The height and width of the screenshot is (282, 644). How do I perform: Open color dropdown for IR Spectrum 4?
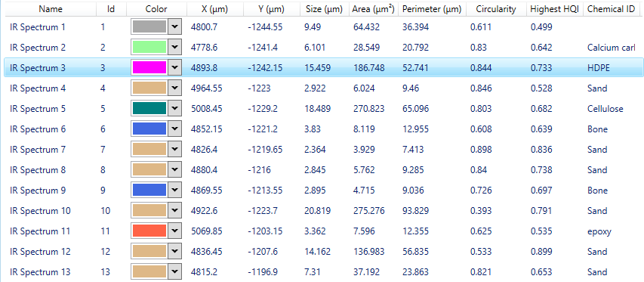pyautogui.click(x=175, y=88)
